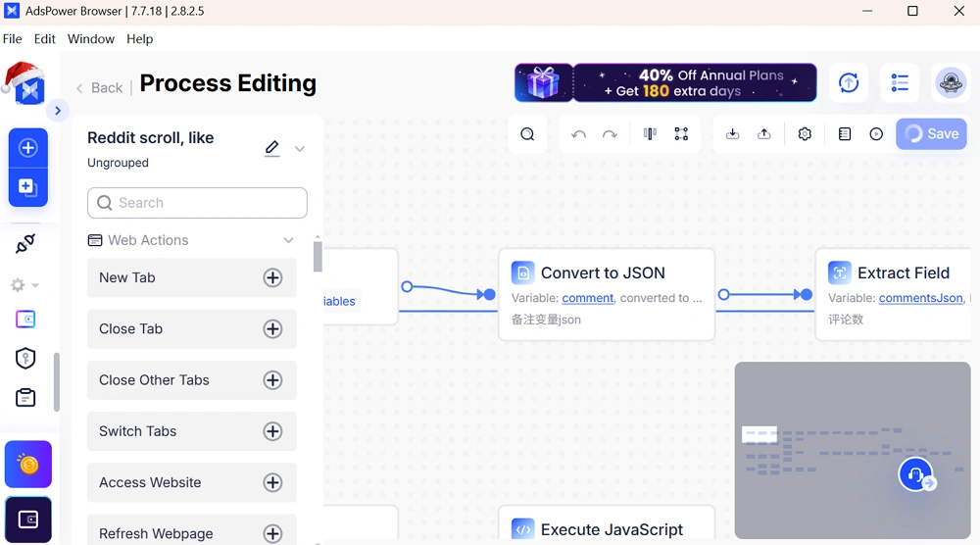Open the support headset chat button
The image size is (980, 545).
[915, 475]
